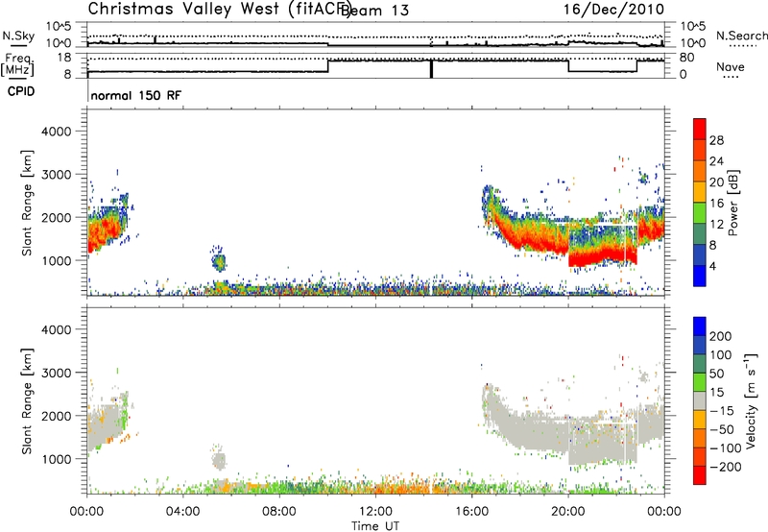
Task: Select the 'normal 150 RF' CPID label
Action: 135,95
